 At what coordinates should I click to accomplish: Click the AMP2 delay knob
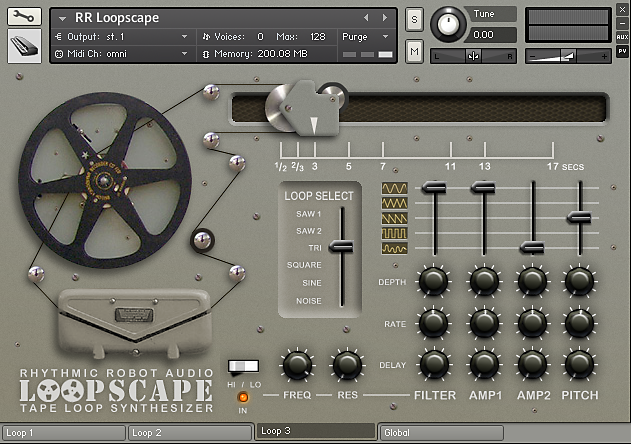click(x=532, y=364)
